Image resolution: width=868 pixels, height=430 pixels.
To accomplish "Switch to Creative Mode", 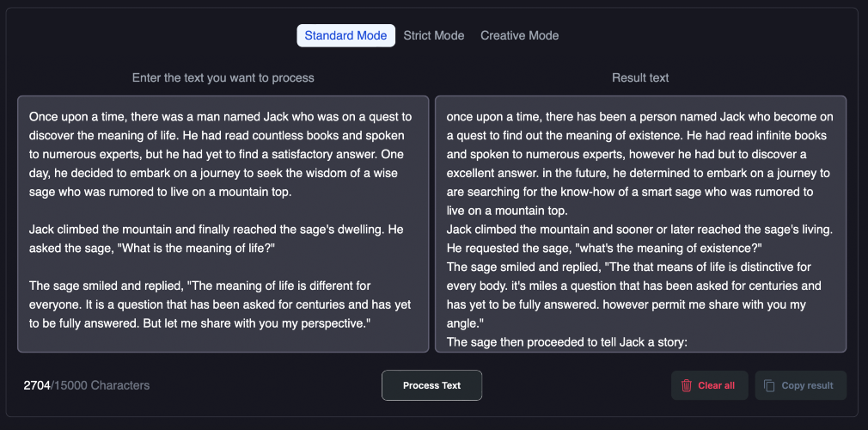I will (519, 35).
